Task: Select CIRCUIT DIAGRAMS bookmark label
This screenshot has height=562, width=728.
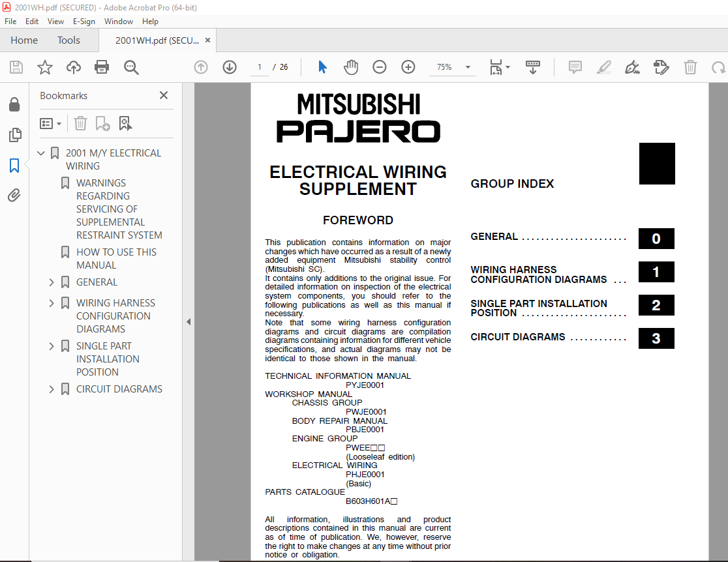Action: pos(119,389)
